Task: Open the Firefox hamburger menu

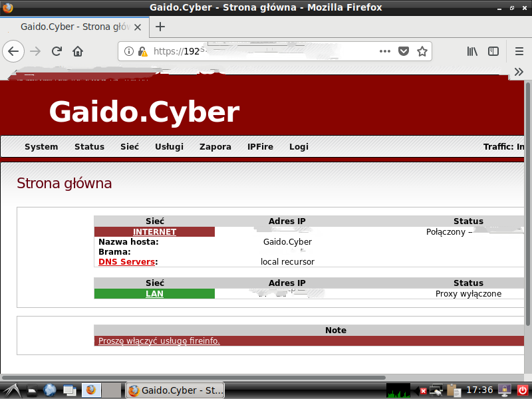Action: (519, 51)
